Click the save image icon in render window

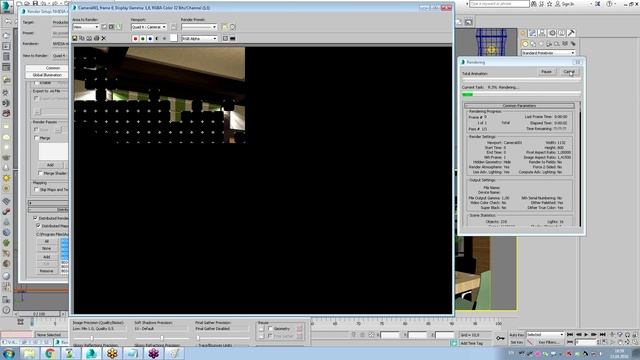pyautogui.click(x=75, y=38)
